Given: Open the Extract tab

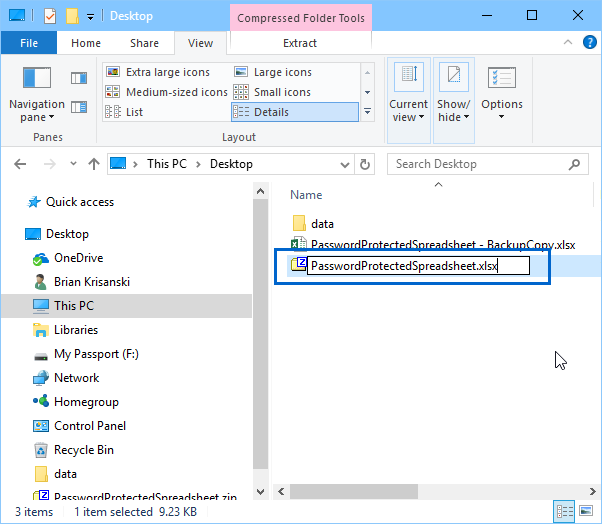Looking at the screenshot, I should tap(300, 43).
